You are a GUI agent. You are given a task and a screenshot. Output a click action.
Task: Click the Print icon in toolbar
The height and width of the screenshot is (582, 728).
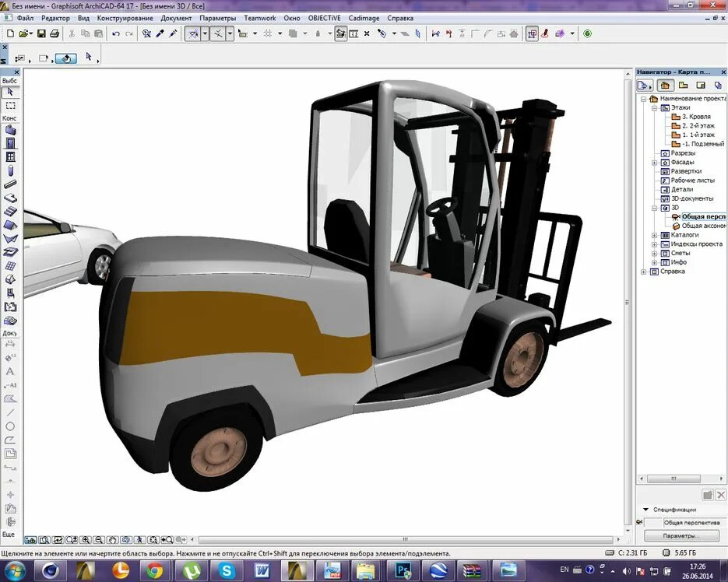point(55,33)
